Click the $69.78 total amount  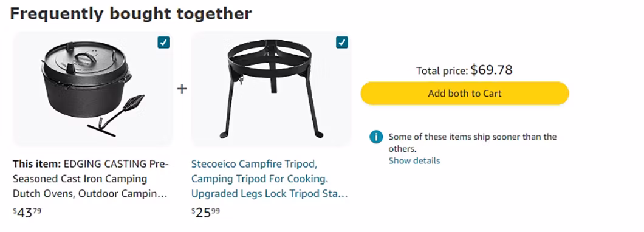pyautogui.click(x=492, y=70)
